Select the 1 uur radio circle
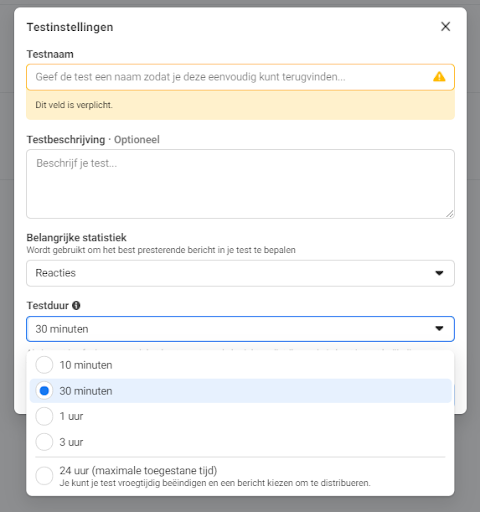Image resolution: width=480 pixels, height=512 pixels. click(x=44, y=416)
